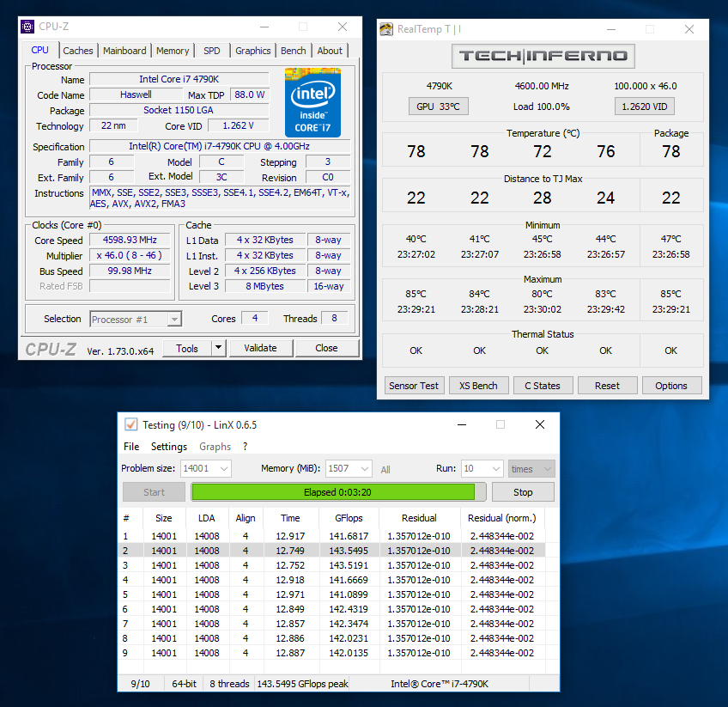
Task: Click the GFlops column header in LinX
Action: 349,518
